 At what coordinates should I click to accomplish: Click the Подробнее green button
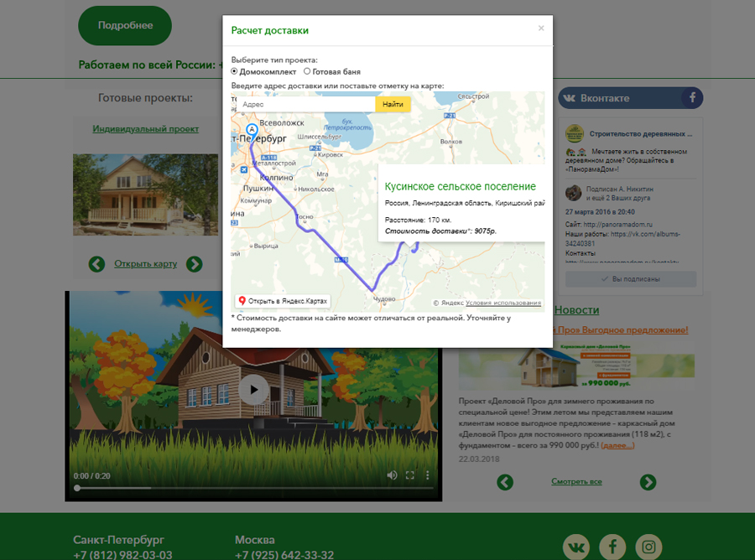[x=125, y=25]
